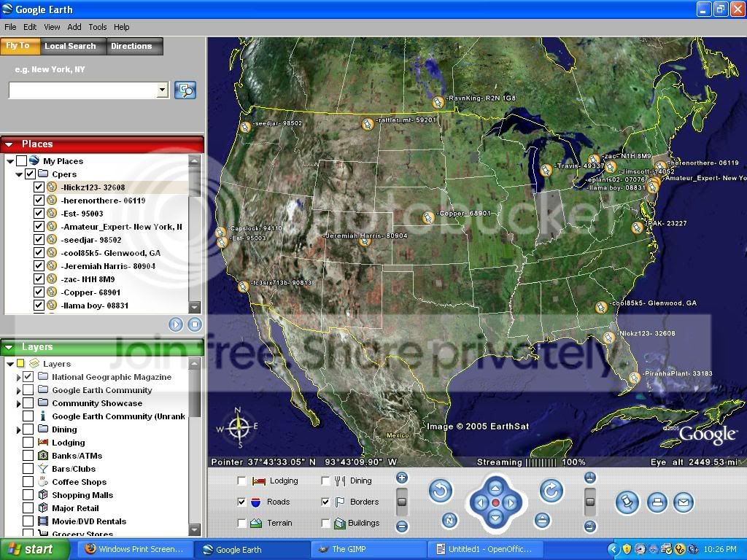Collapse the Cpers folder
747x560 pixels.
(19, 175)
